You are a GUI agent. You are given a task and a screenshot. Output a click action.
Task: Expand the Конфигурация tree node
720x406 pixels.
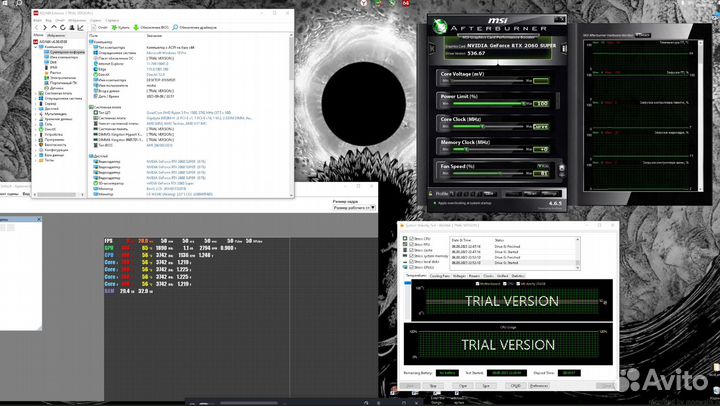point(36,150)
